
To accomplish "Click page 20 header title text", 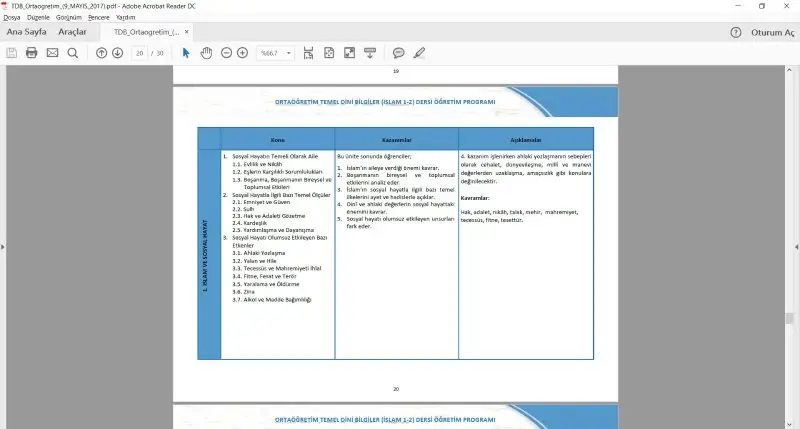I will pyautogui.click(x=385, y=102).
